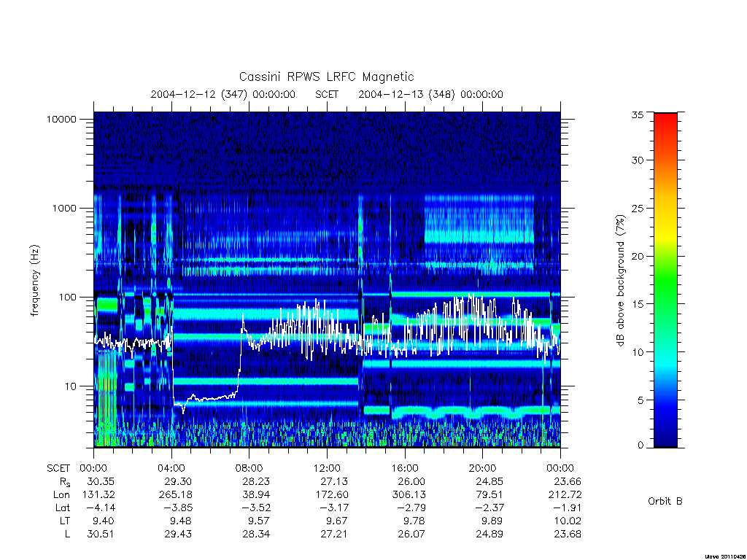Click the Lon value '131.32'
The width and height of the screenshot is (747, 560).
[x=98, y=495]
